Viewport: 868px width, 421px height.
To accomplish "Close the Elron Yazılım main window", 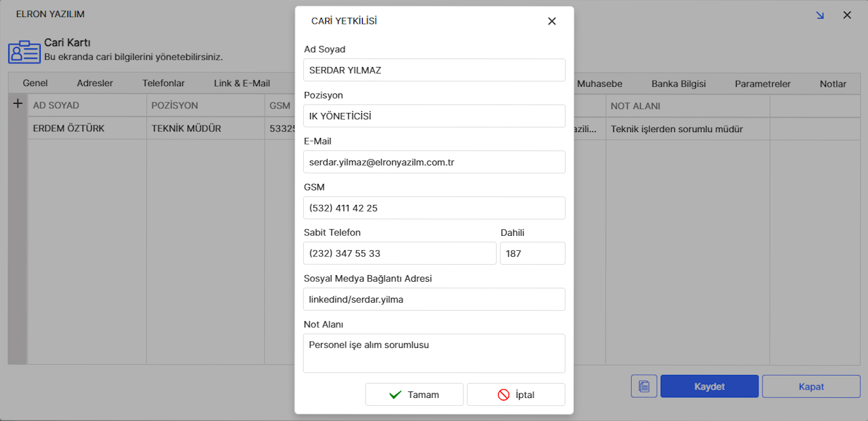I will coord(847,15).
